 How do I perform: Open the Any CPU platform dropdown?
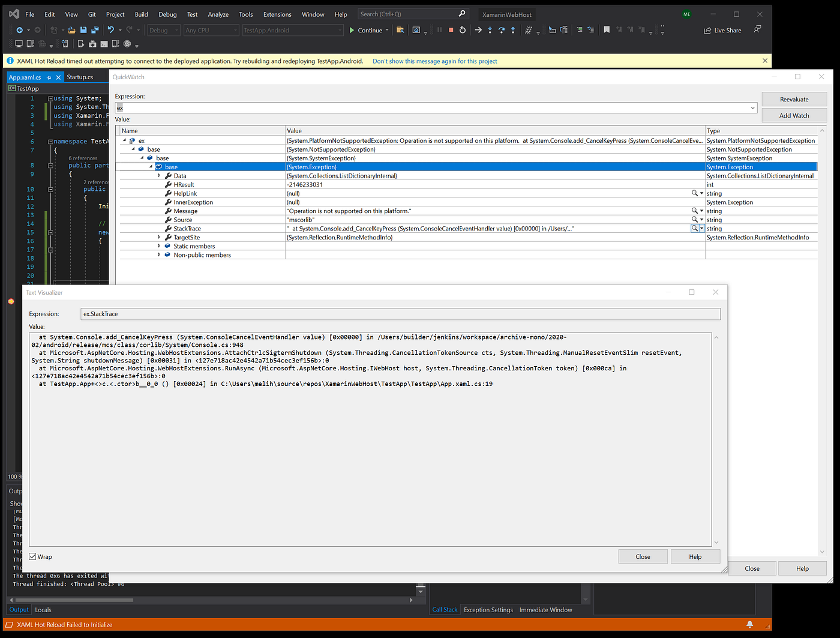211,30
